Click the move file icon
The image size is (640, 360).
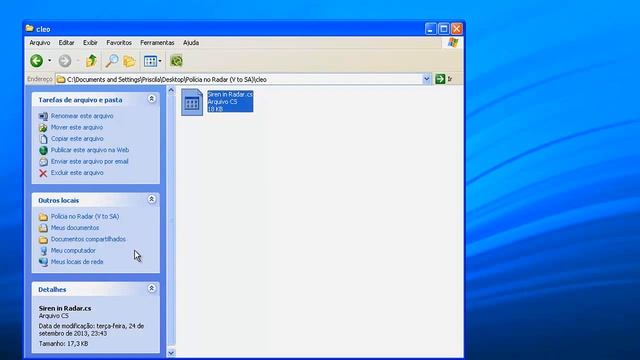coord(43,128)
